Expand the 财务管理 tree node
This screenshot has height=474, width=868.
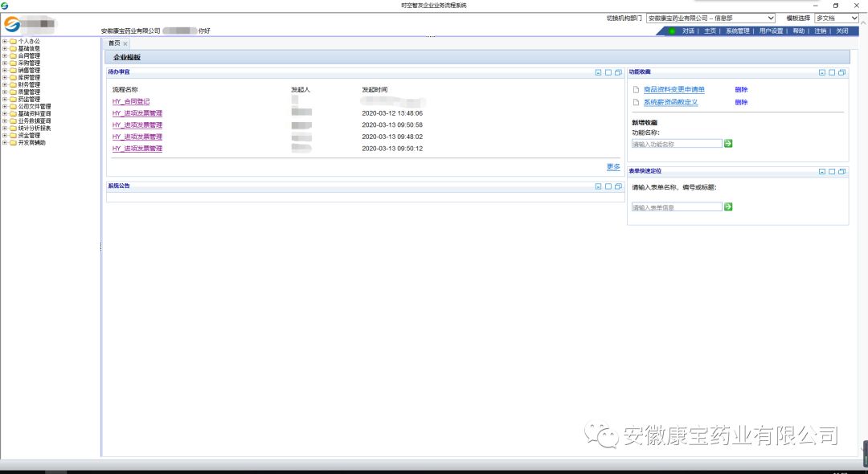[5, 84]
